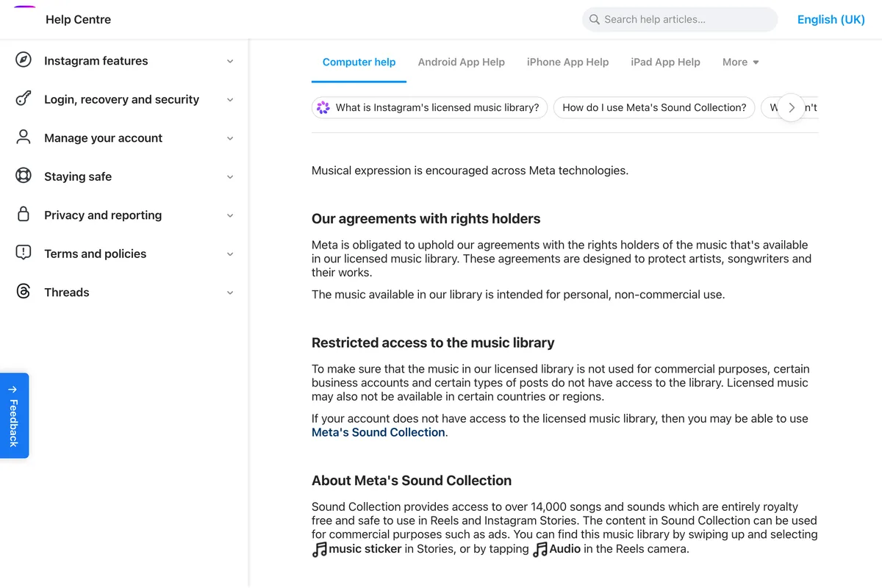Click the purple sparkle icon on first suggestion chip
The width and height of the screenshot is (882, 588).
click(323, 107)
